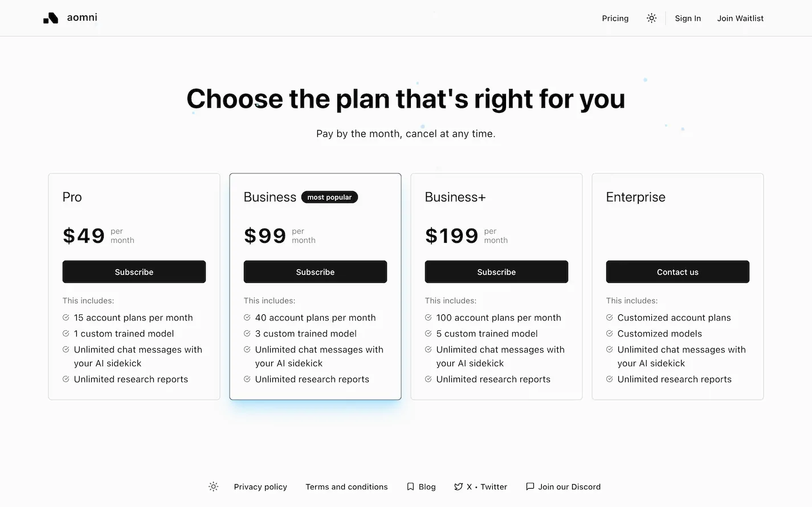Click the checkmark beside '40 account plans per month'
The width and height of the screenshot is (812, 507).
pos(247,318)
